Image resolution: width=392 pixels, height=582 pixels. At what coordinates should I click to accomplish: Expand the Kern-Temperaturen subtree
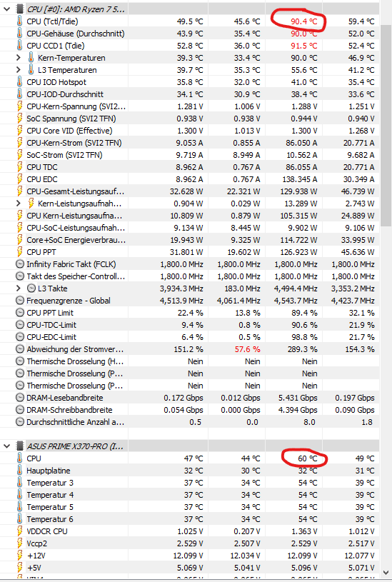click(x=19, y=58)
